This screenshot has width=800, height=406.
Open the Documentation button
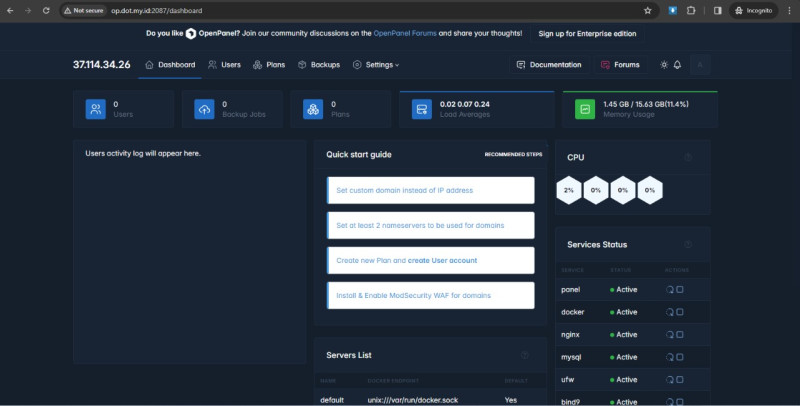549,65
